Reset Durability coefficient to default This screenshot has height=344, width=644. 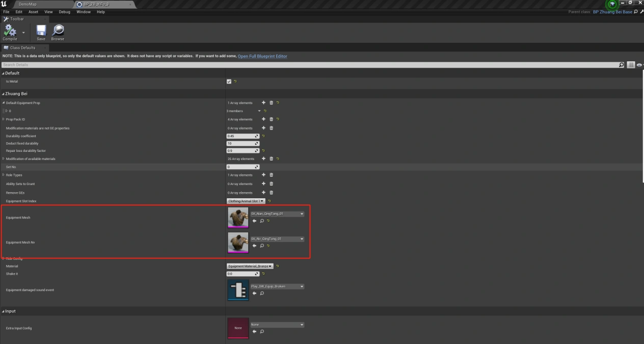pyautogui.click(x=262, y=136)
